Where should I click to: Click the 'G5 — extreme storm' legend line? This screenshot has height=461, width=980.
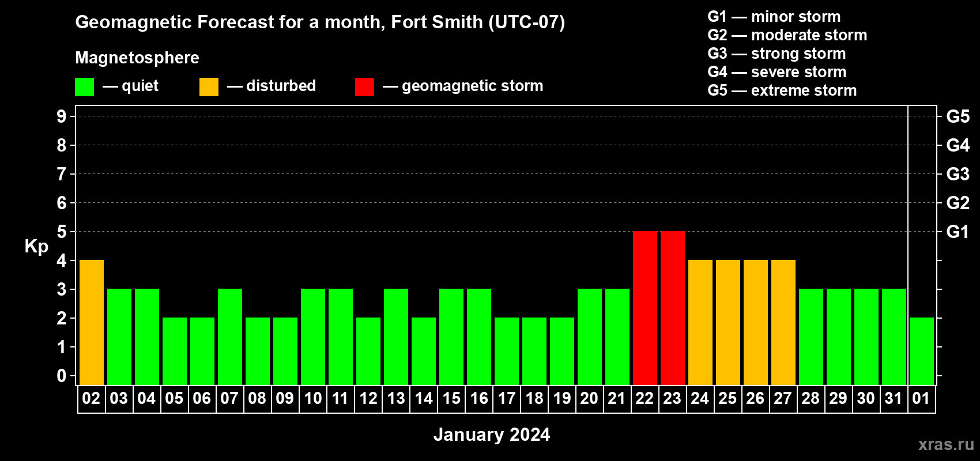point(782,90)
